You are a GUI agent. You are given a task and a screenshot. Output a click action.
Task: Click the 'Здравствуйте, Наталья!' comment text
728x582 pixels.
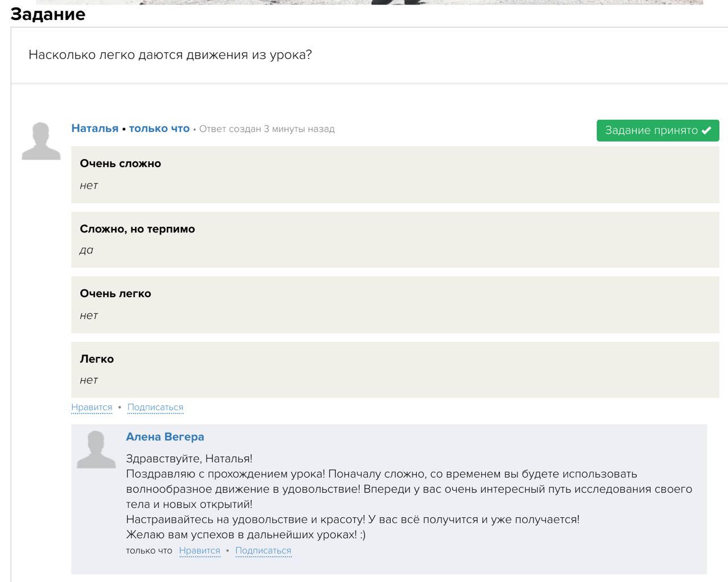[x=189, y=459]
